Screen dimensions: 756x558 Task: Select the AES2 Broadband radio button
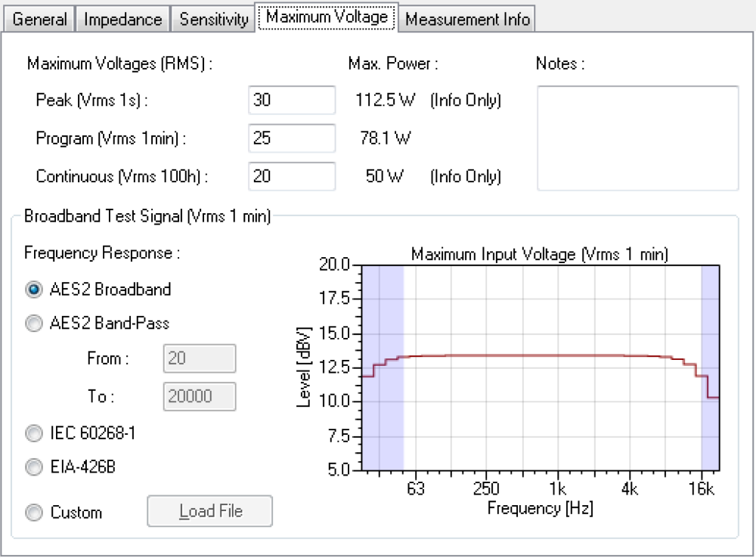point(34,290)
